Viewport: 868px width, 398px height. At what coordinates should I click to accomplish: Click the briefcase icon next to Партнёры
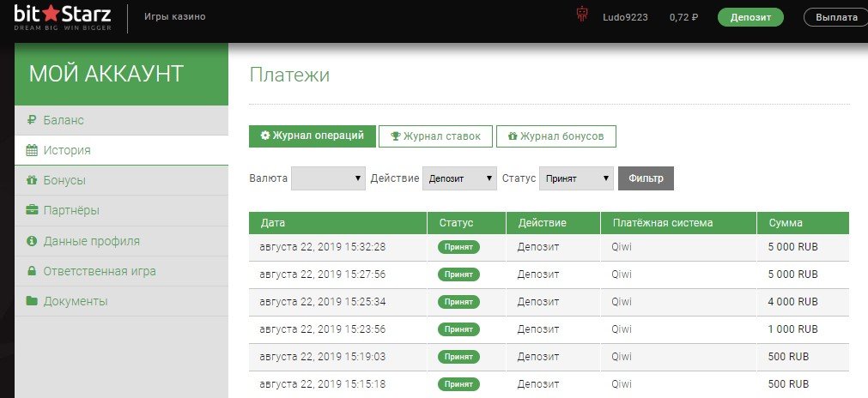pyautogui.click(x=32, y=211)
